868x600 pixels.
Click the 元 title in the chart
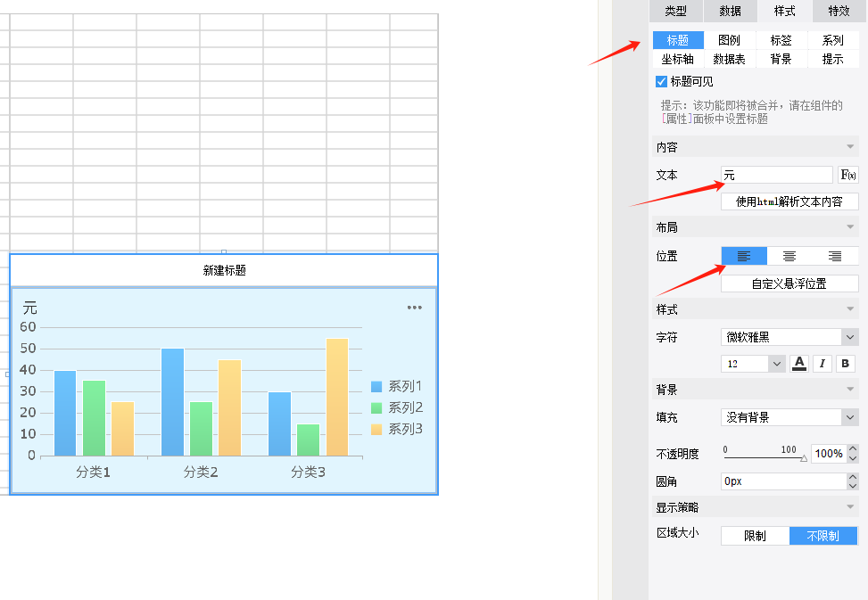(x=30, y=308)
